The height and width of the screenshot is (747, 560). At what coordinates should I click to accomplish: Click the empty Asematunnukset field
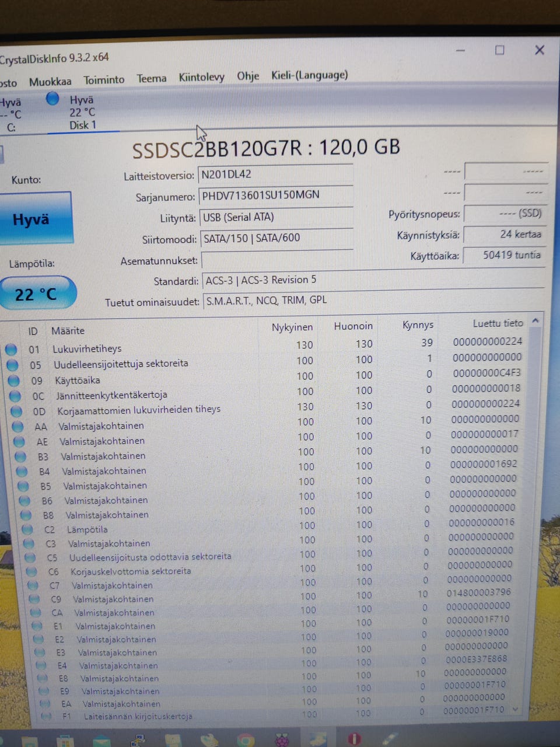(277, 259)
